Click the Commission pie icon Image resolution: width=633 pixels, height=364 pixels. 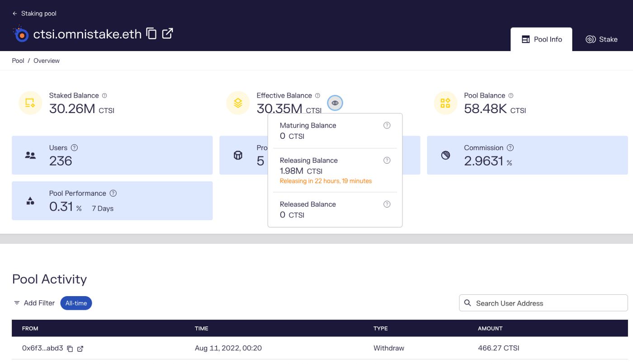(445, 155)
